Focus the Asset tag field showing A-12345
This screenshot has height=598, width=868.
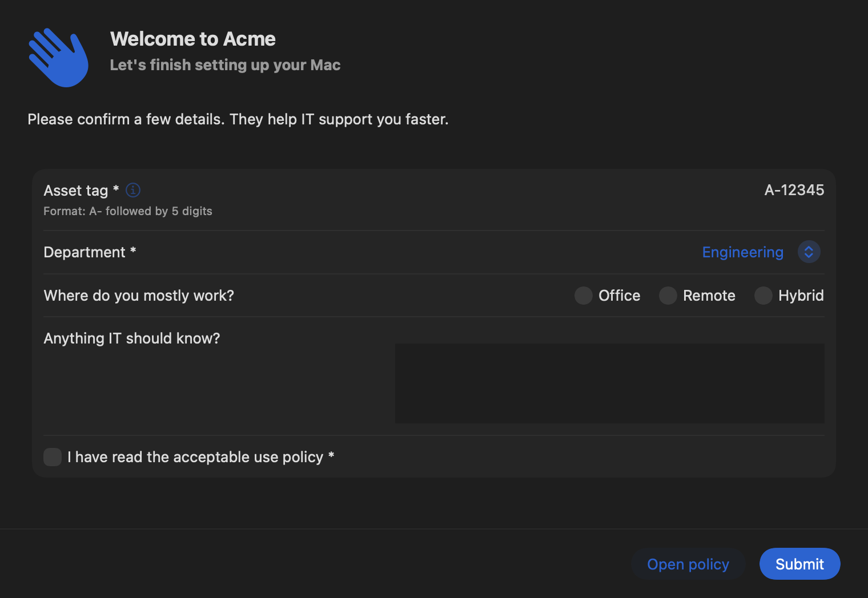pyautogui.click(x=794, y=190)
